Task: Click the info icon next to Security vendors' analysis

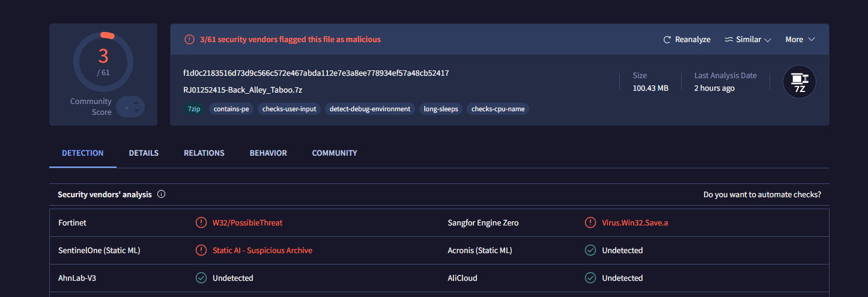Action: pos(161,195)
